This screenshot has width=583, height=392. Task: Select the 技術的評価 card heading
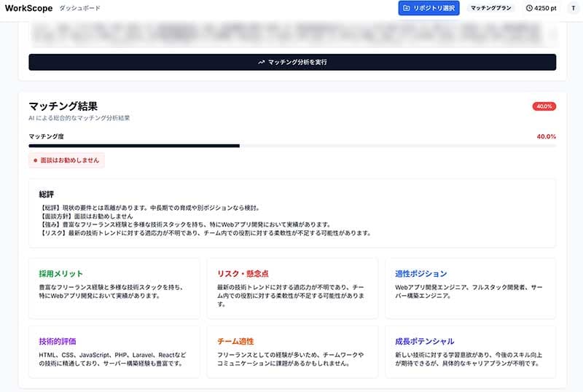coord(58,341)
